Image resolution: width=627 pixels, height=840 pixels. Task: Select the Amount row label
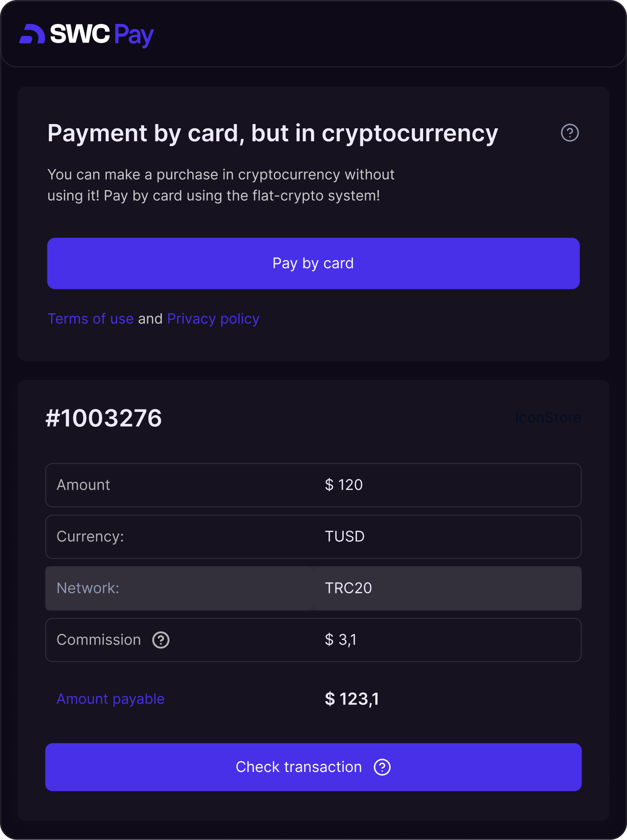[83, 485]
